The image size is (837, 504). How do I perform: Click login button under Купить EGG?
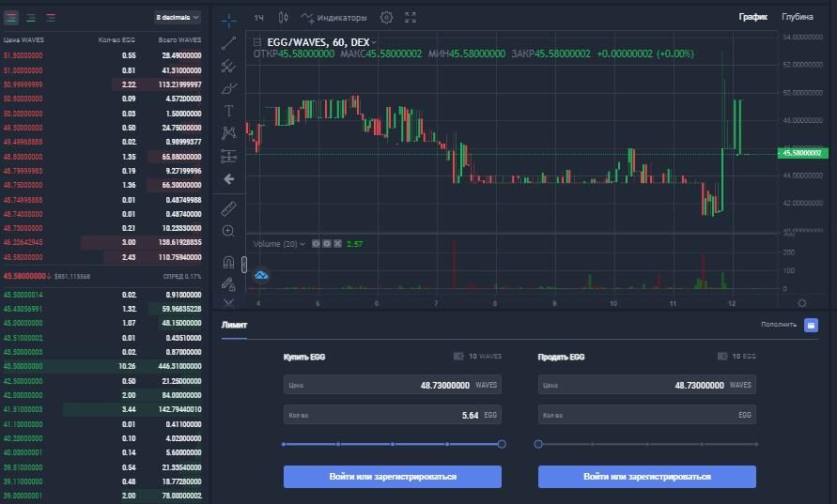click(x=393, y=476)
